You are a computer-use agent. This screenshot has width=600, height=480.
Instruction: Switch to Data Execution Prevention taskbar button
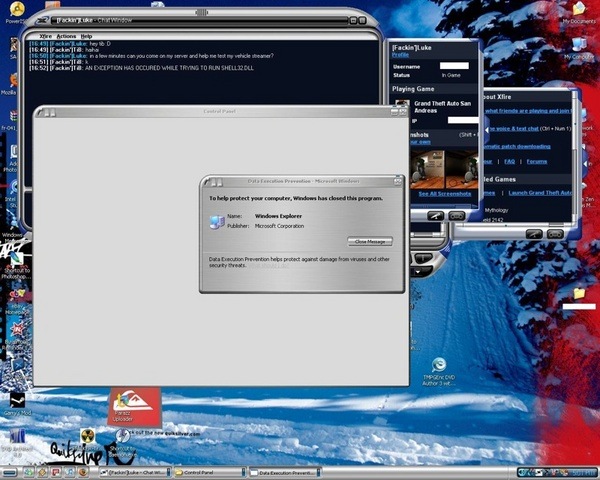point(285,473)
